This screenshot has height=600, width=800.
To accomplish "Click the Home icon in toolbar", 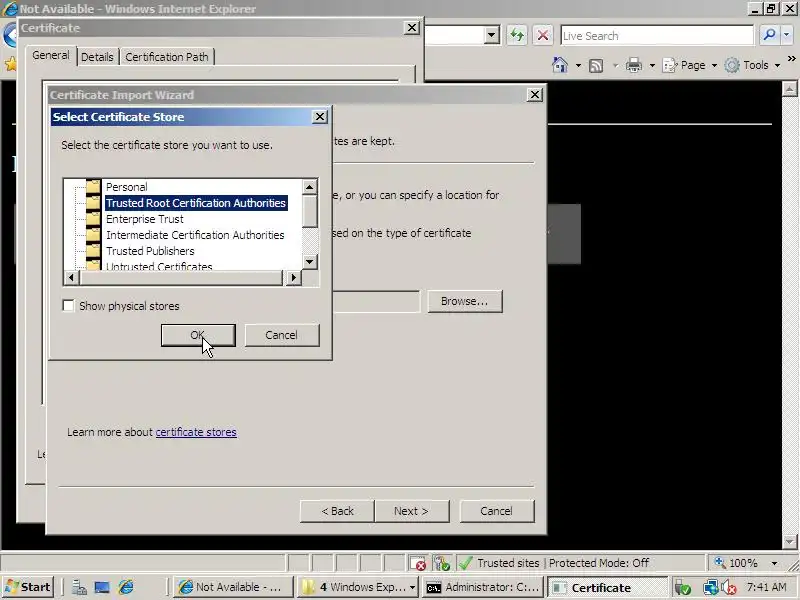I will 560,65.
